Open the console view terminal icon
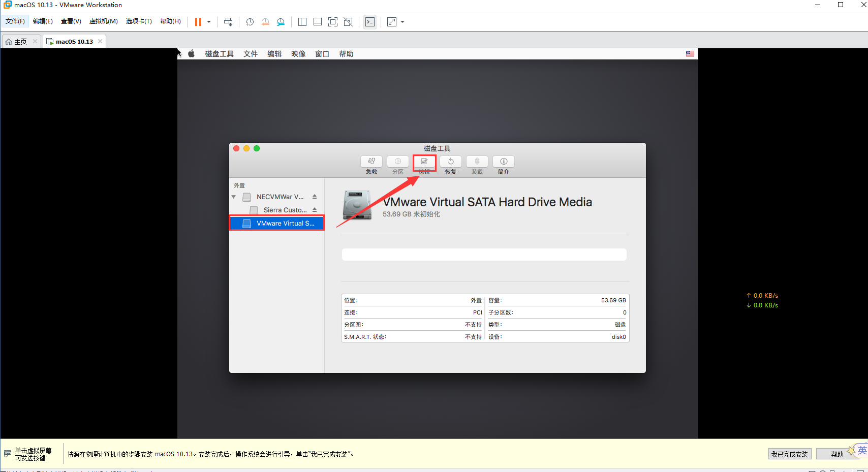868x472 pixels. 370,22
